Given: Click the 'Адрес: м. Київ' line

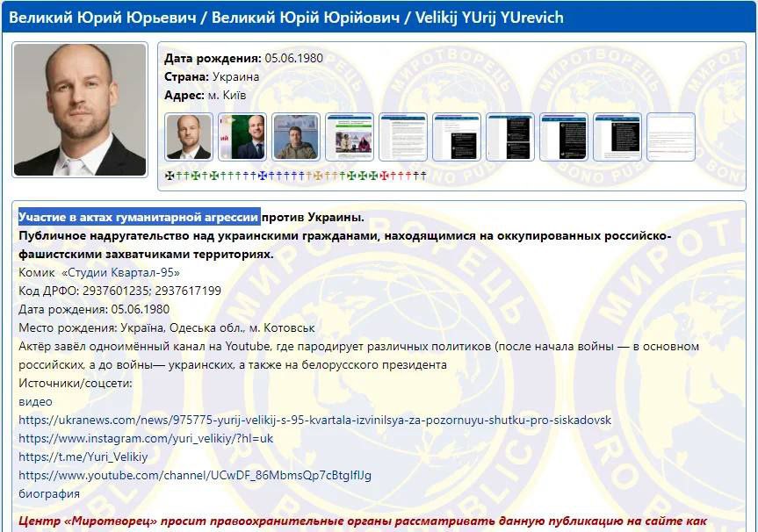Looking at the screenshot, I should (205, 95).
